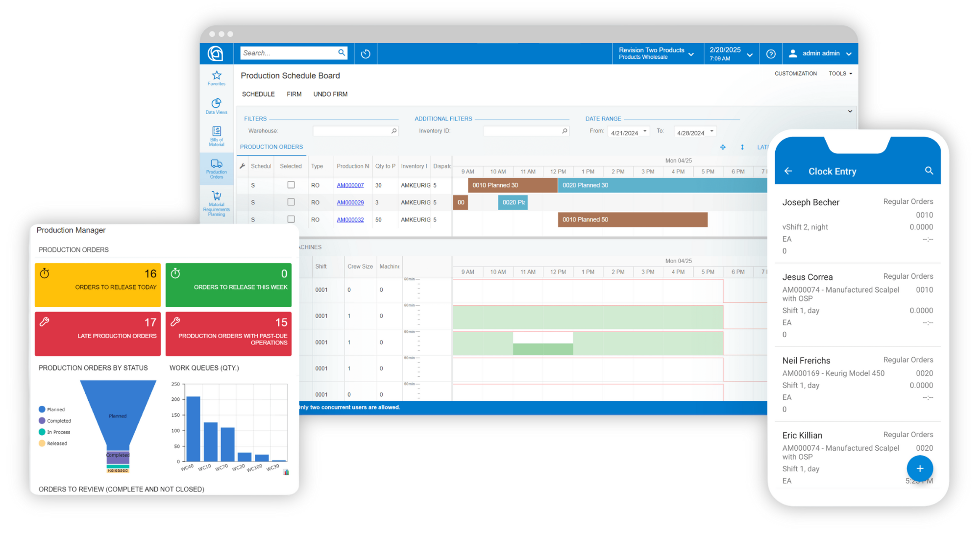This screenshot has width=980, height=539.
Task: Open Favorites in the sidebar
Action: tap(216, 78)
